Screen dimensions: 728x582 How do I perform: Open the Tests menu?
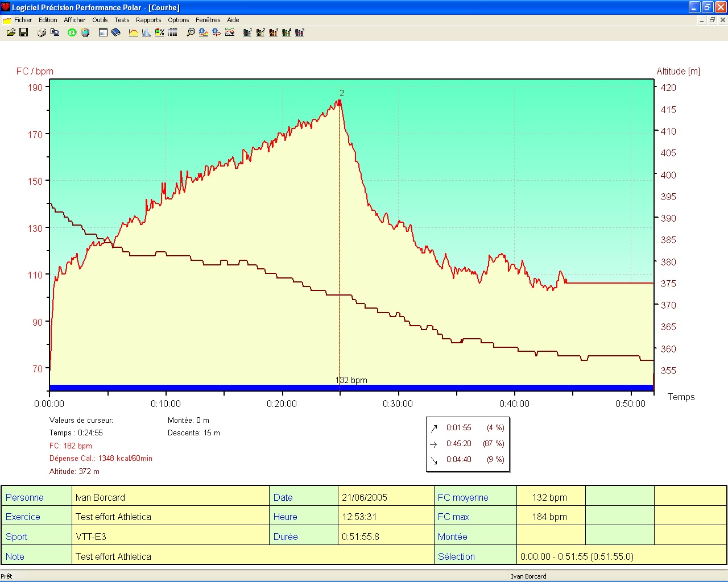[x=122, y=20]
